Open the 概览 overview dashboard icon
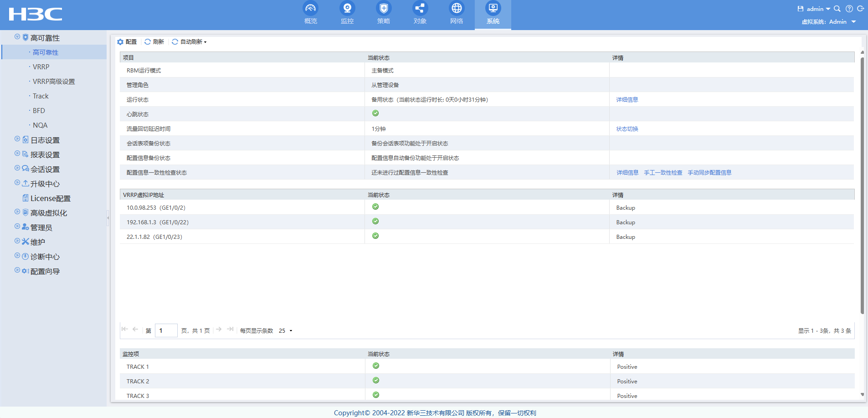Viewport: 868px width, 418px height. pos(310,8)
